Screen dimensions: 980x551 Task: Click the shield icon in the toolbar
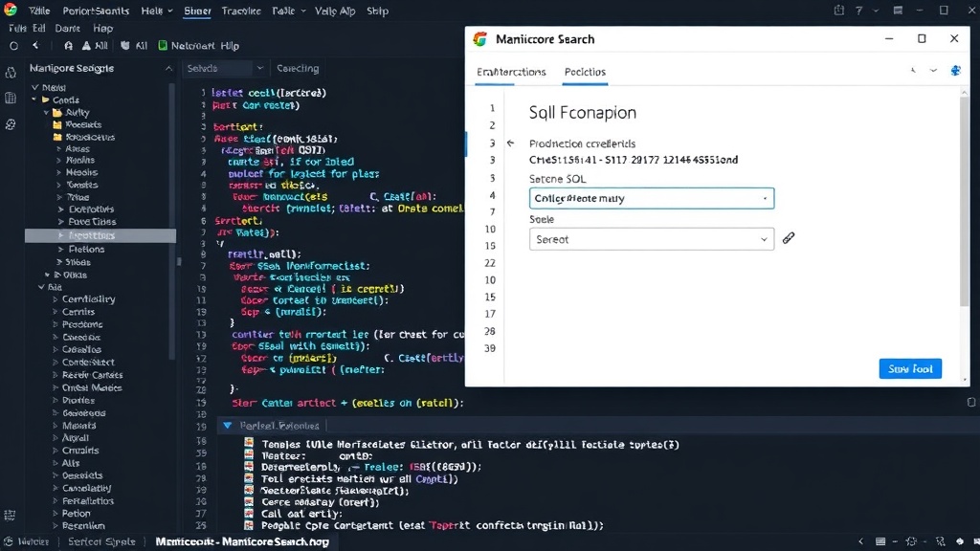(125, 46)
